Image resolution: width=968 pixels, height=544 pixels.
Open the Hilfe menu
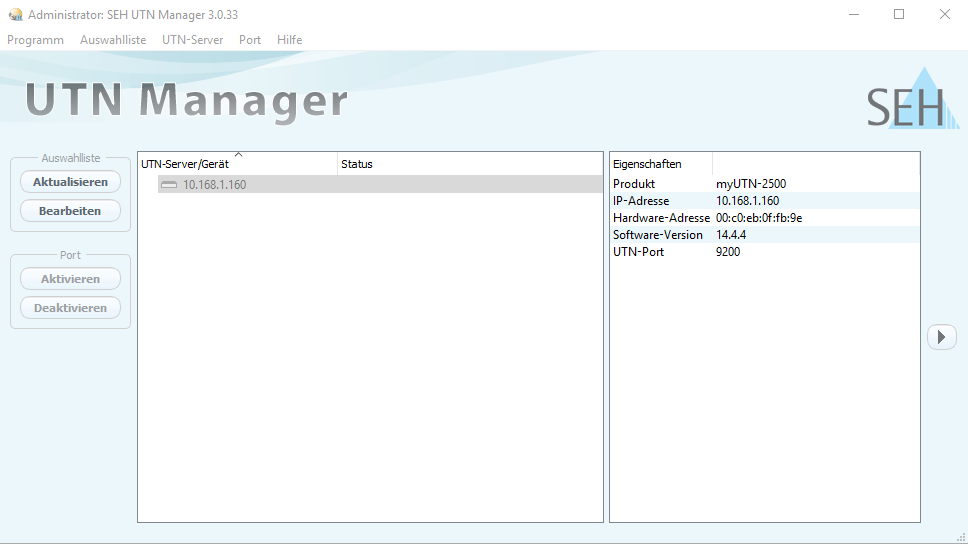click(x=290, y=40)
